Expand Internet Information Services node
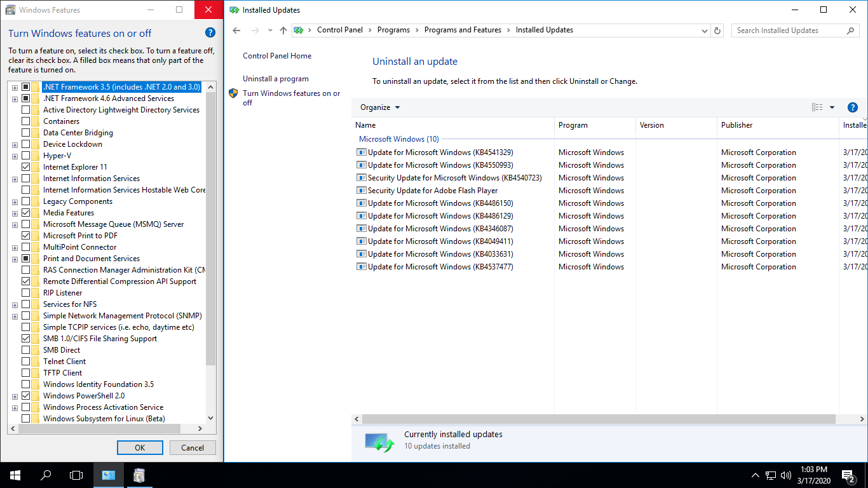Image resolution: width=868 pixels, height=488 pixels. click(x=15, y=179)
